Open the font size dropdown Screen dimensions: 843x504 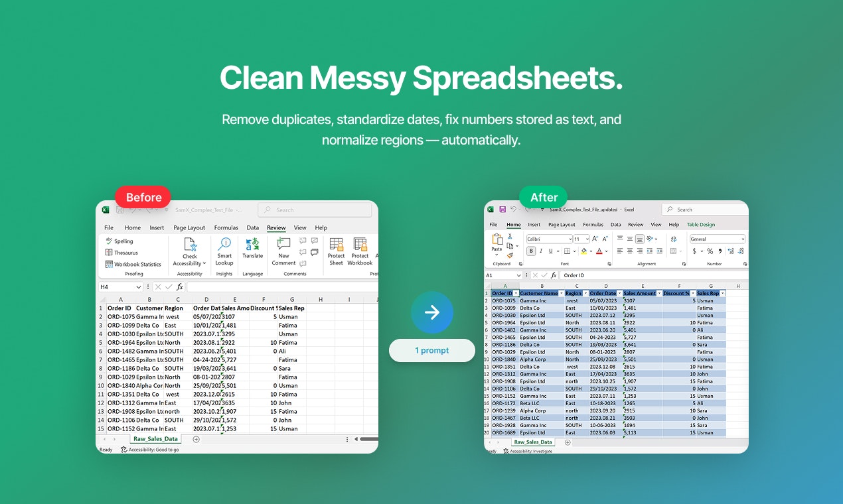tap(587, 239)
